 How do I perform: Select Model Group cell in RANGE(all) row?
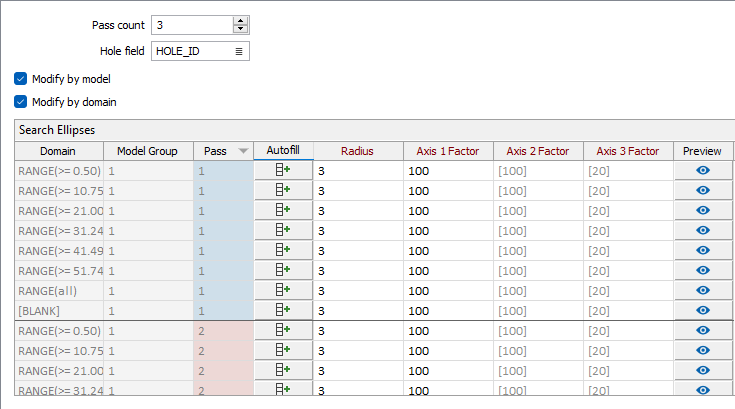pos(148,291)
